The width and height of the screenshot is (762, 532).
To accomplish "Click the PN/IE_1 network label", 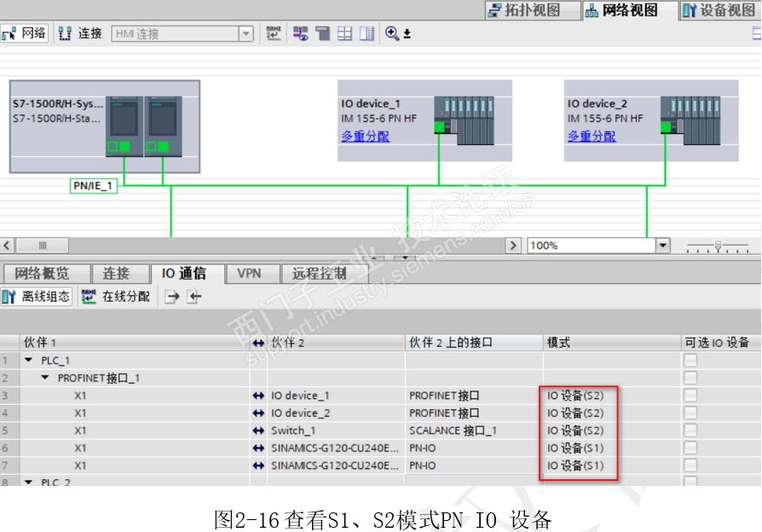I will pos(93,186).
